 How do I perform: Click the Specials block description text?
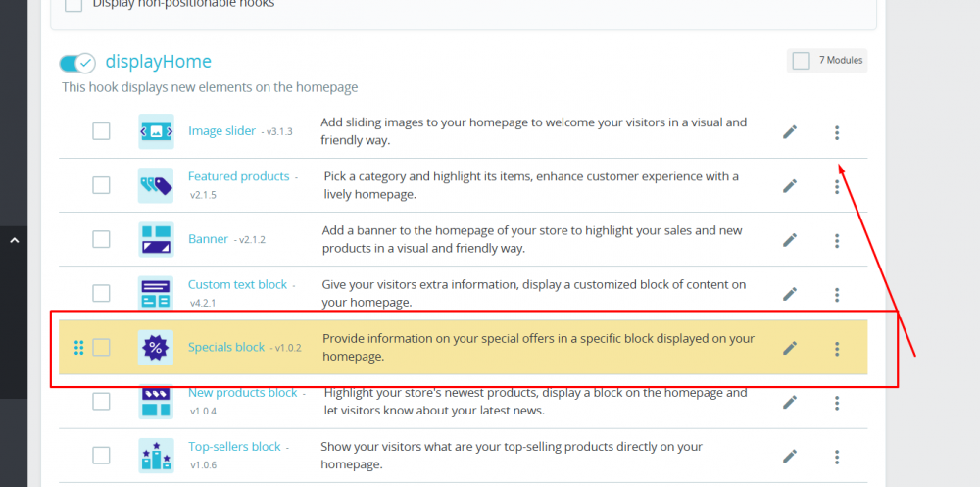tap(539, 348)
